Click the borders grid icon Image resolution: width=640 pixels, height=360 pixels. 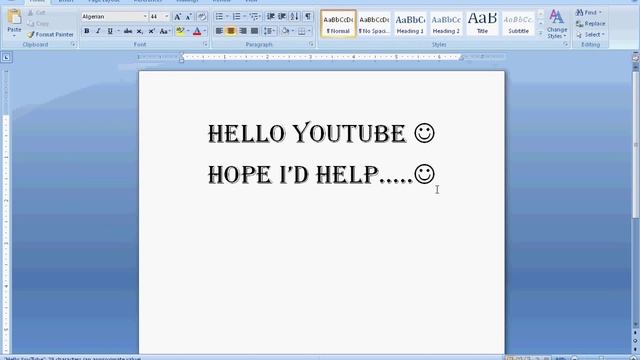(x=302, y=31)
